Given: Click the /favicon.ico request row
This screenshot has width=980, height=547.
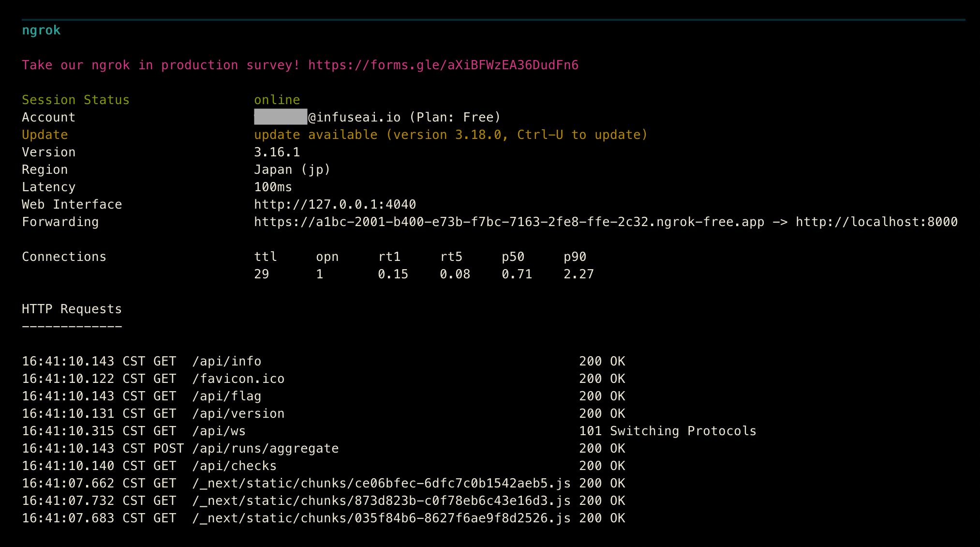Looking at the screenshot, I should point(324,379).
